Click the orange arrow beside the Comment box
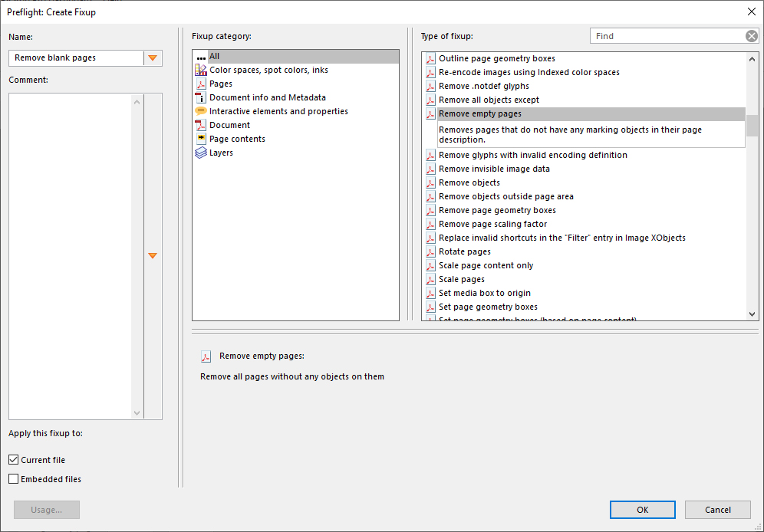 tap(153, 255)
